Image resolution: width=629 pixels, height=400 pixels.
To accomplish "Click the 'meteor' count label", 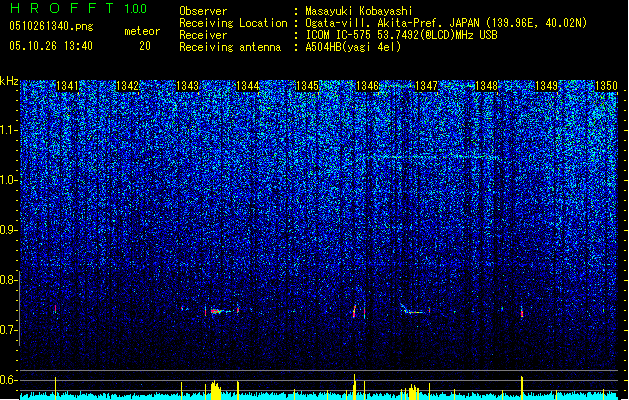I will pyautogui.click(x=142, y=31).
